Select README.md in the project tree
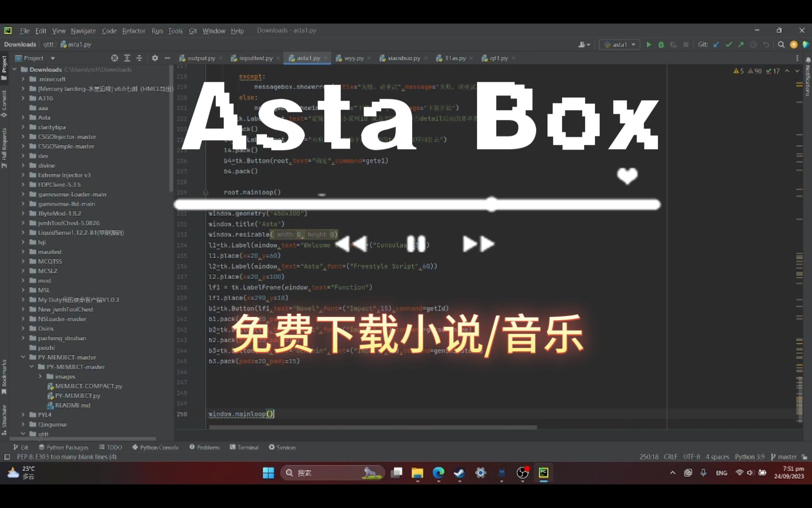Viewport: 812px width, 508px height. [72, 405]
